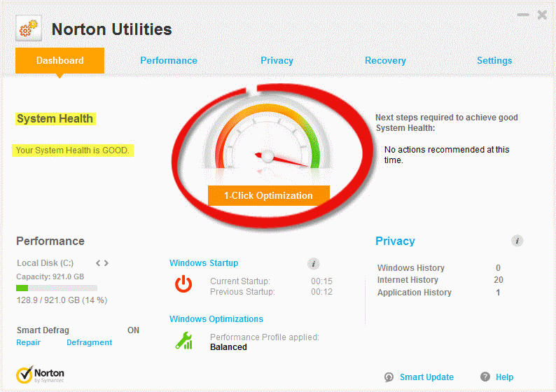
Task: Click the Repair link under Smart Defrag
Action: coord(29,343)
